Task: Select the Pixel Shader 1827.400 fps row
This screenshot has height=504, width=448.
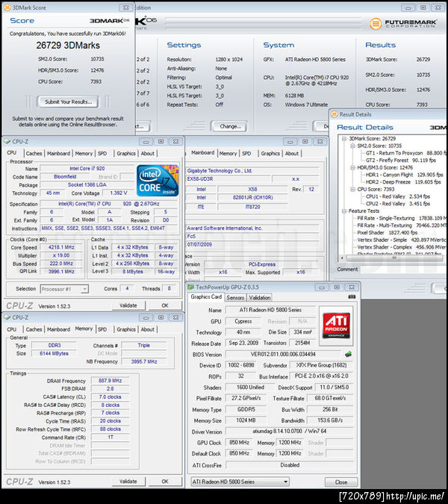Action: [x=387, y=232]
